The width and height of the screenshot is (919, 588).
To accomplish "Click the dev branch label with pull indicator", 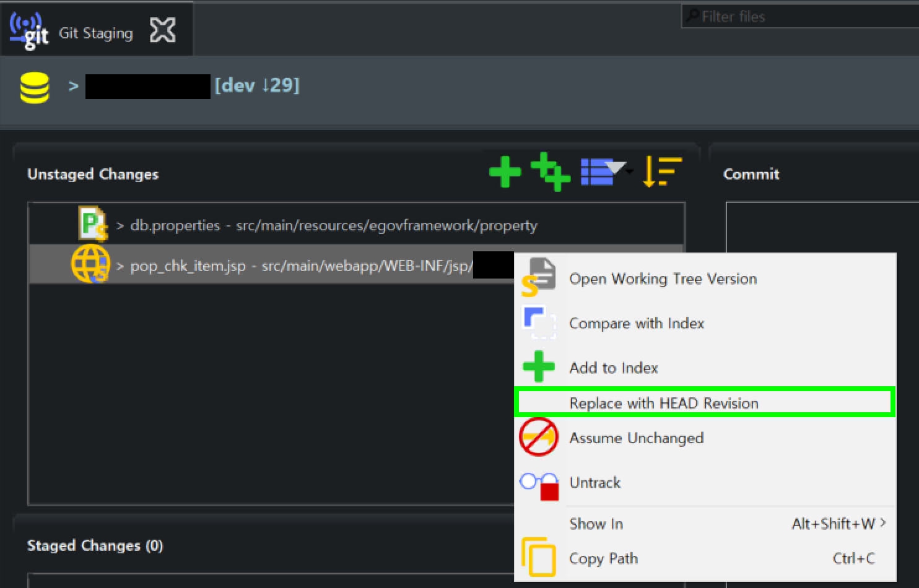I will click(x=259, y=85).
